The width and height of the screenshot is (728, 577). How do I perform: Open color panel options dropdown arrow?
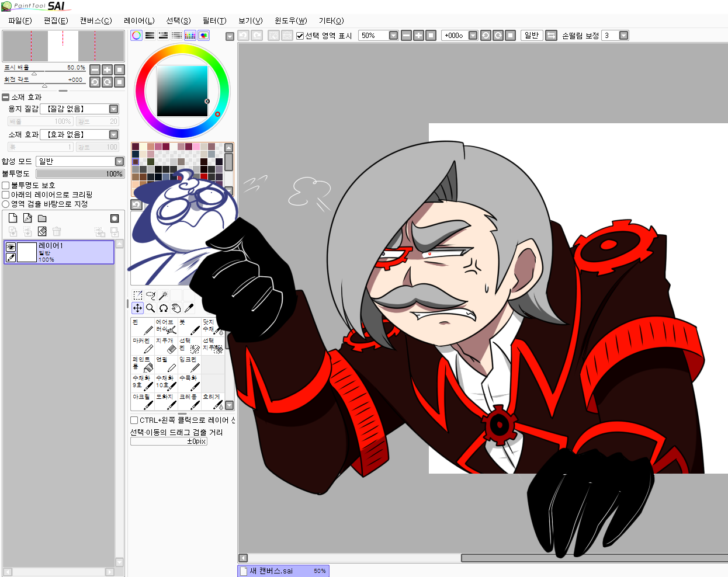(x=230, y=36)
